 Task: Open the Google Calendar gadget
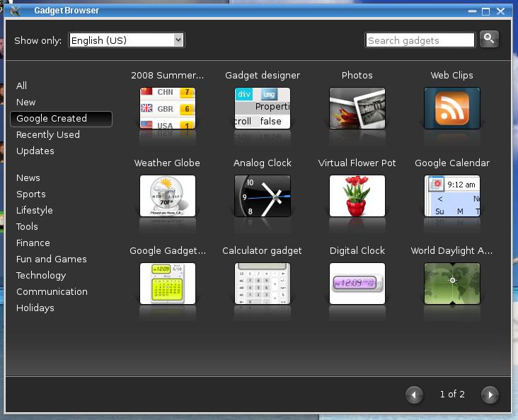tap(451, 196)
